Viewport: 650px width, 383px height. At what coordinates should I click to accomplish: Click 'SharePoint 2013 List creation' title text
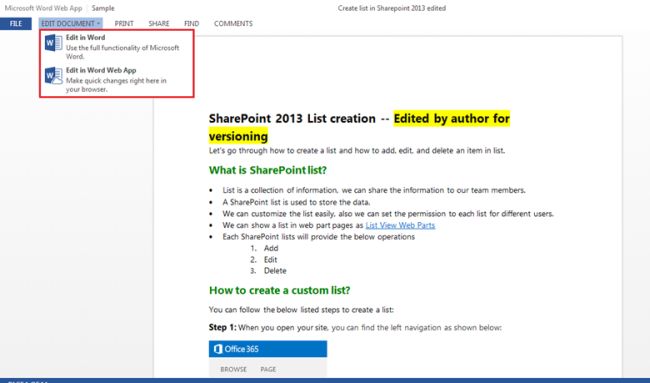pyautogui.click(x=292, y=119)
